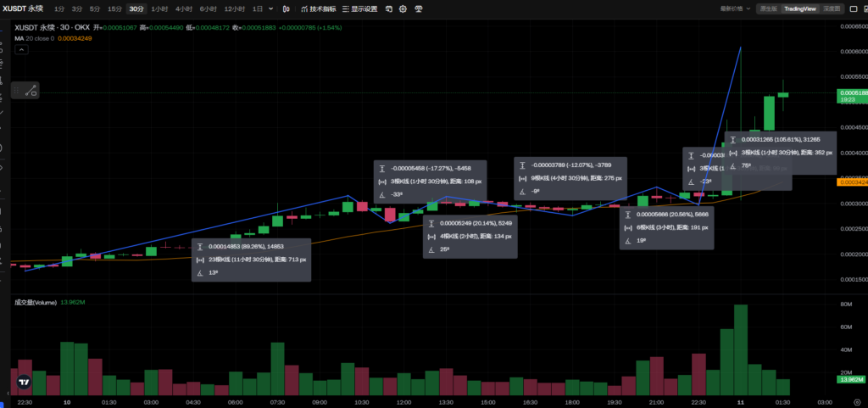Image resolution: width=868 pixels, height=408 pixels.
Task: Open the 技术指标 indicators panel
Action: click(x=318, y=8)
